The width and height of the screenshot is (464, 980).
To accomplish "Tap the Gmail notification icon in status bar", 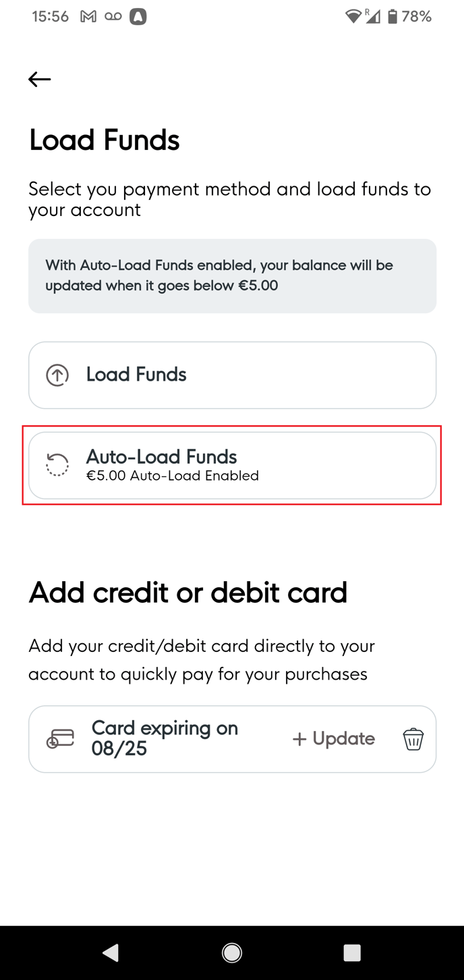I will coord(88,17).
